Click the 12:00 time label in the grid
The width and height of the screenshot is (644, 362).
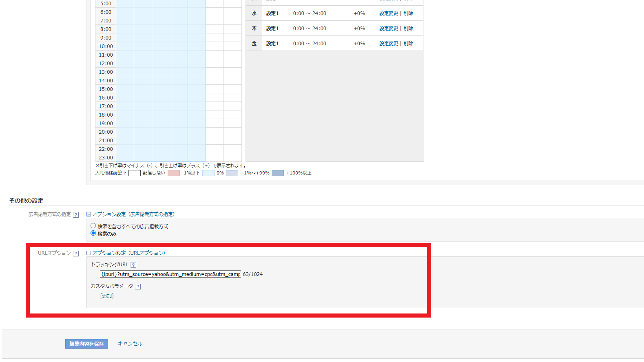[x=106, y=64]
